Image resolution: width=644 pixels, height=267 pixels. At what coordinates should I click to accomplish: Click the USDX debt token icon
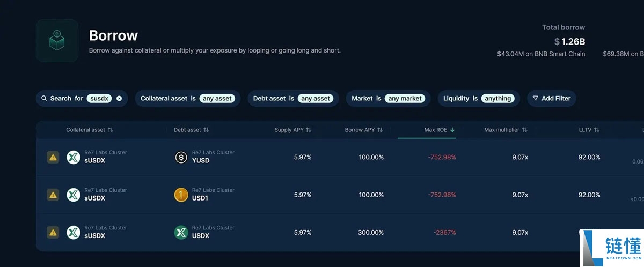(181, 233)
